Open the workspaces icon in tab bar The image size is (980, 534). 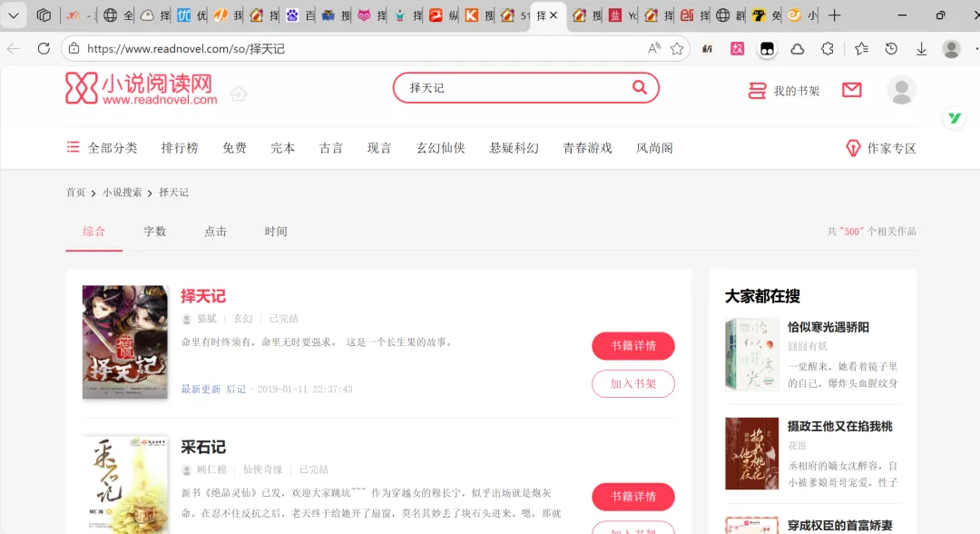click(x=44, y=15)
